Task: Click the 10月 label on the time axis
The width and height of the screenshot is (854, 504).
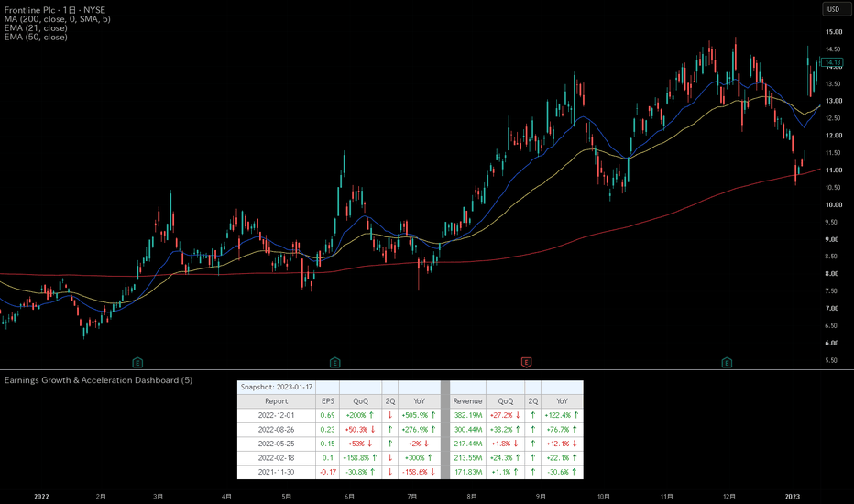Action: coord(604,497)
